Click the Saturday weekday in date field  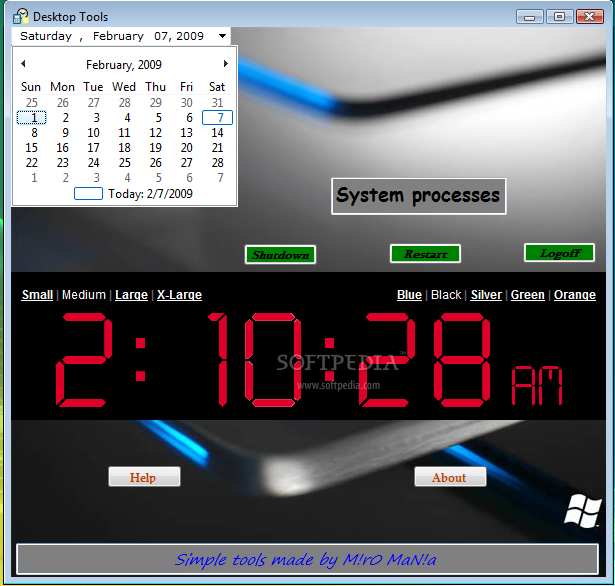(46, 36)
